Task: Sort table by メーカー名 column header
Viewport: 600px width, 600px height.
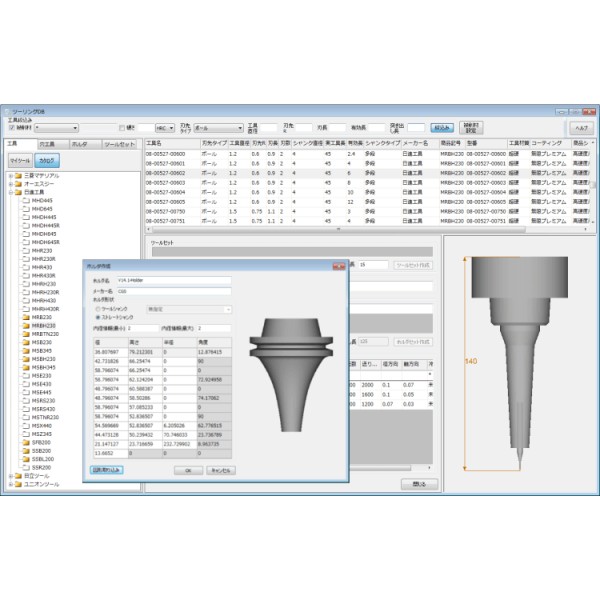Action: coord(420,143)
